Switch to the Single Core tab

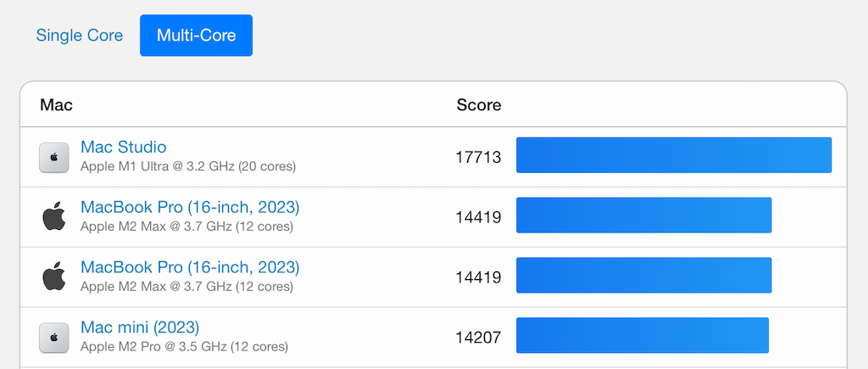tap(79, 36)
